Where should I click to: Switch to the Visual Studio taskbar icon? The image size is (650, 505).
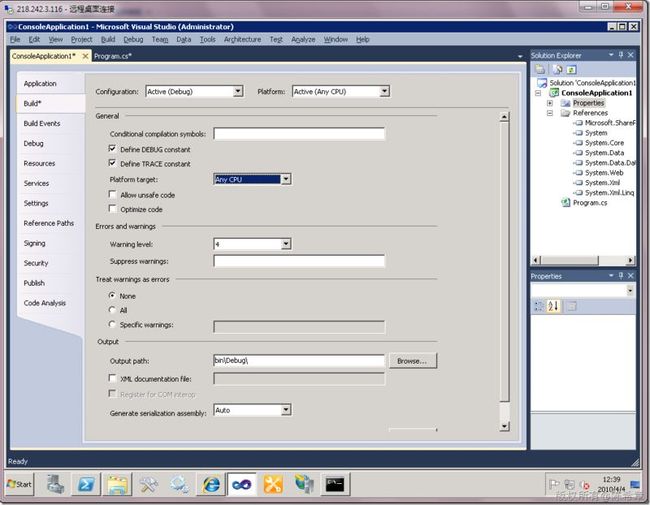point(242,484)
